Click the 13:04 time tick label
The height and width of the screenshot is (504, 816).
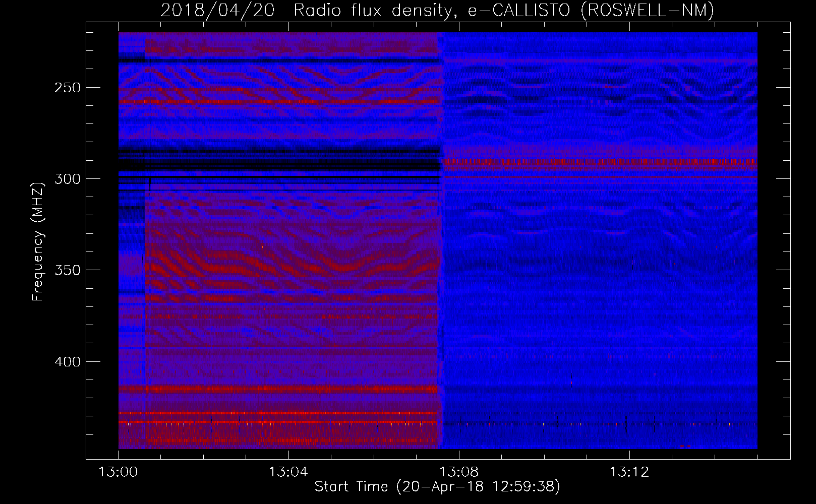coord(288,472)
